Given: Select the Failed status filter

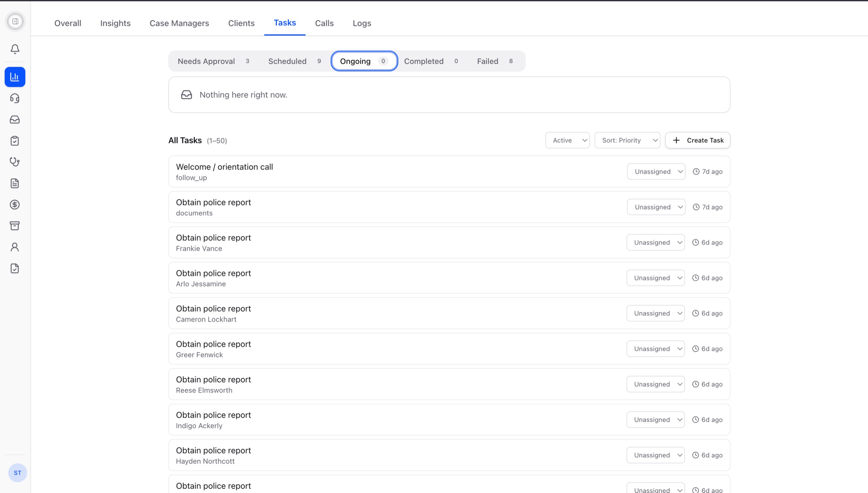Looking at the screenshot, I should coord(495,61).
